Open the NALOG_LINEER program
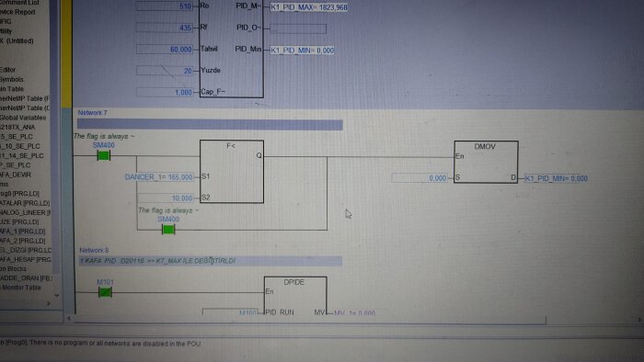644x362 pixels. (26, 212)
